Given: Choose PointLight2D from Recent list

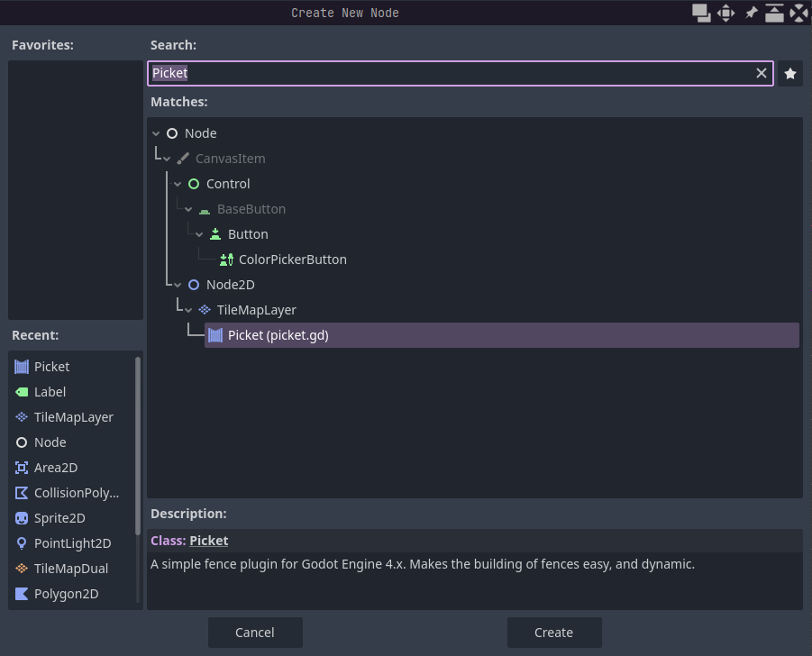Looking at the screenshot, I should [x=72, y=543].
